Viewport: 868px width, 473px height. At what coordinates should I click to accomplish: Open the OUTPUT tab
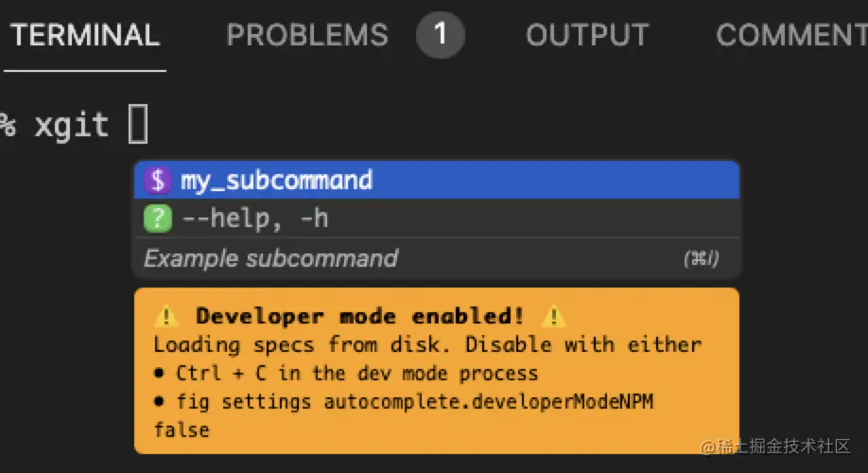[587, 35]
